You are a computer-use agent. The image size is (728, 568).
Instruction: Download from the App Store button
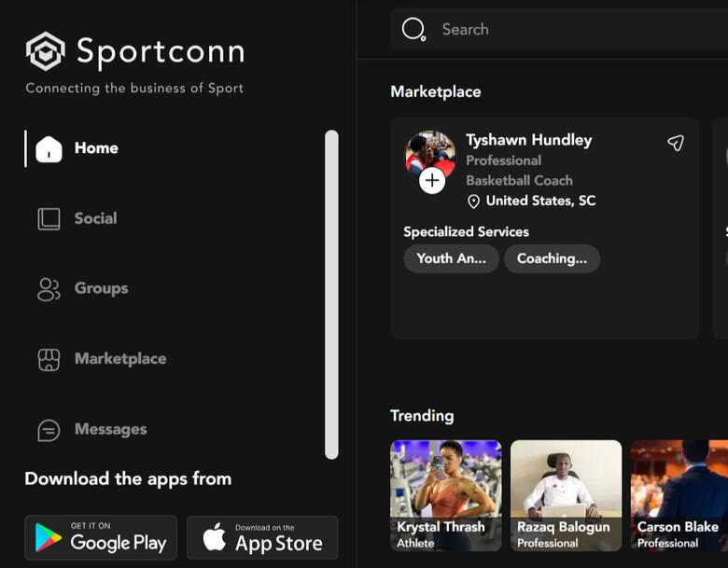pos(262,537)
